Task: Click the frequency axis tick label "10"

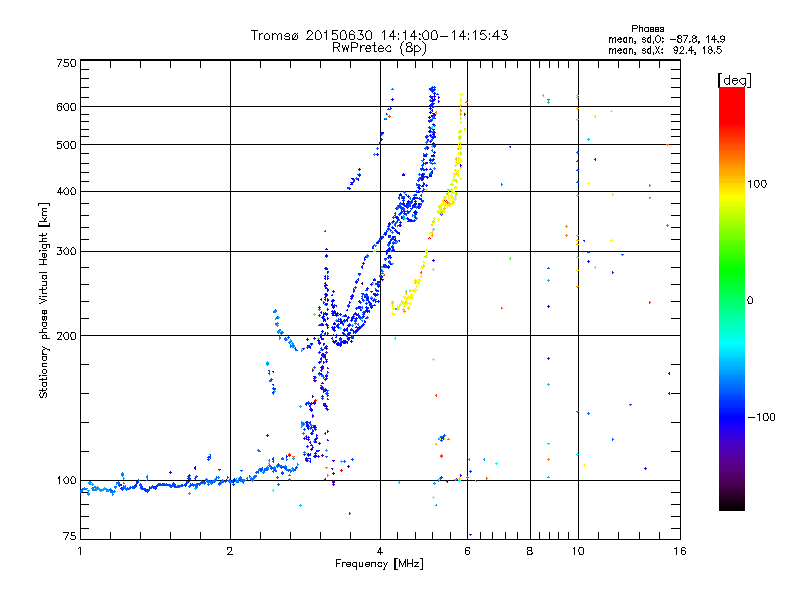Action: [578, 551]
